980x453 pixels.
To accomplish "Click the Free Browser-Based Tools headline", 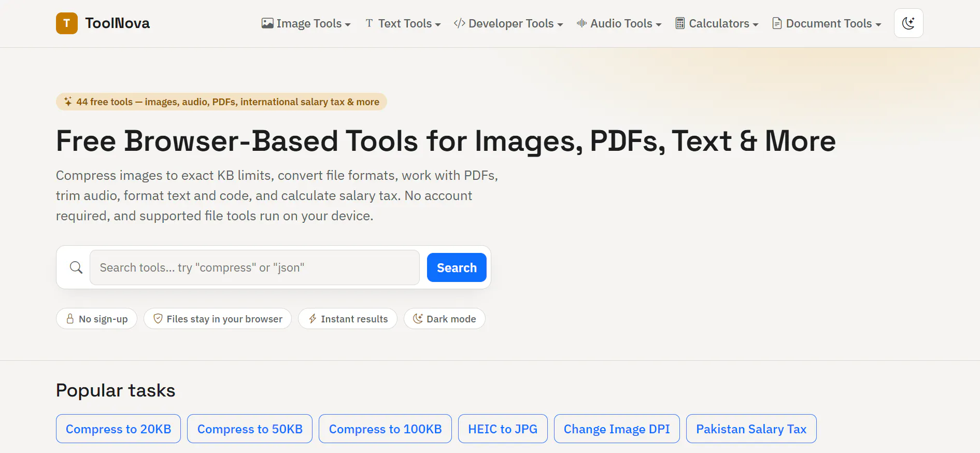I will click(x=446, y=141).
